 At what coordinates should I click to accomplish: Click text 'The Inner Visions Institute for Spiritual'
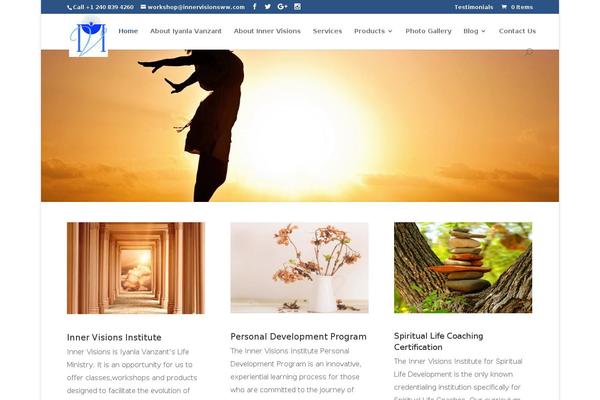point(458,361)
